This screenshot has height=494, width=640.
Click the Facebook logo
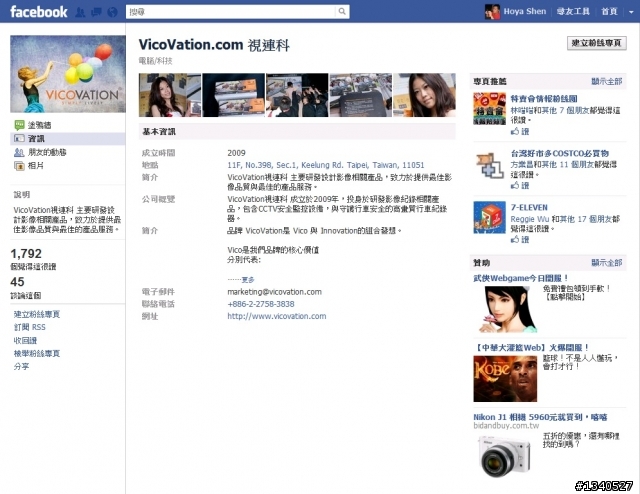(39, 11)
